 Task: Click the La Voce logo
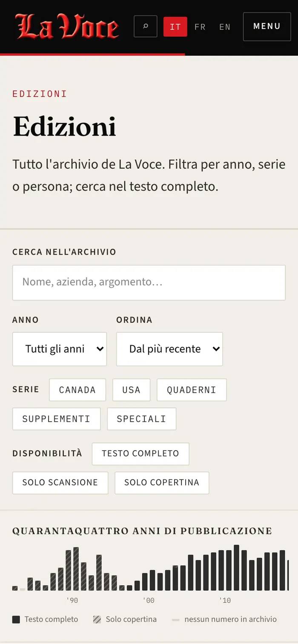coord(68,27)
